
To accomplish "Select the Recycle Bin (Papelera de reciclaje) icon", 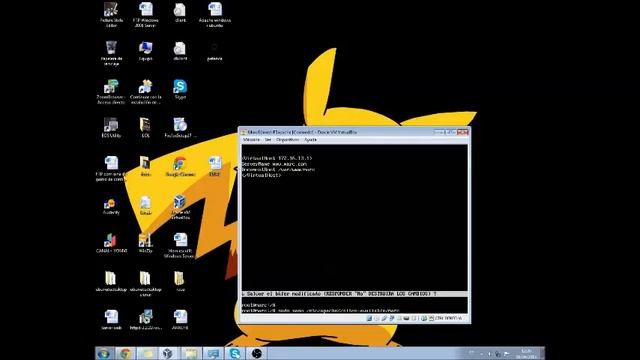I will (x=111, y=53).
